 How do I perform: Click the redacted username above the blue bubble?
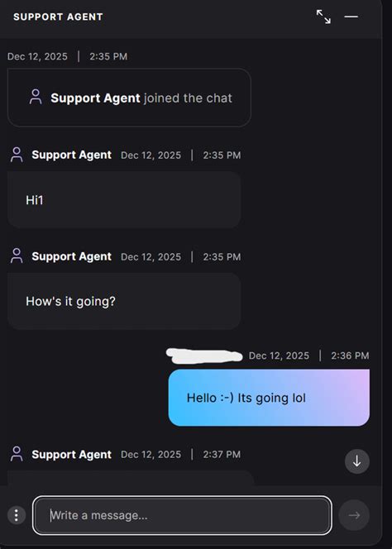point(204,356)
